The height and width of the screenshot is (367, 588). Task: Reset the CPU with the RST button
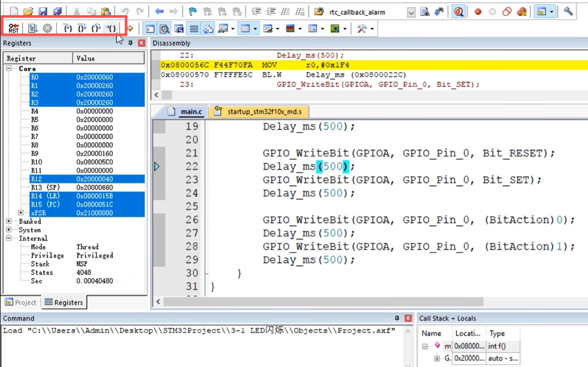(14, 28)
